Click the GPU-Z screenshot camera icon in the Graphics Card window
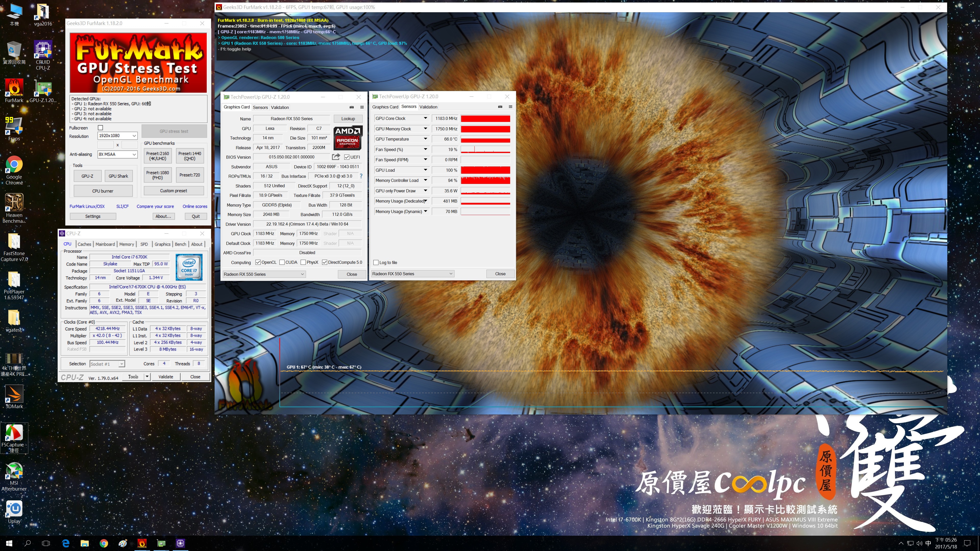The width and height of the screenshot is (980, 551). [x=351, y=107]
